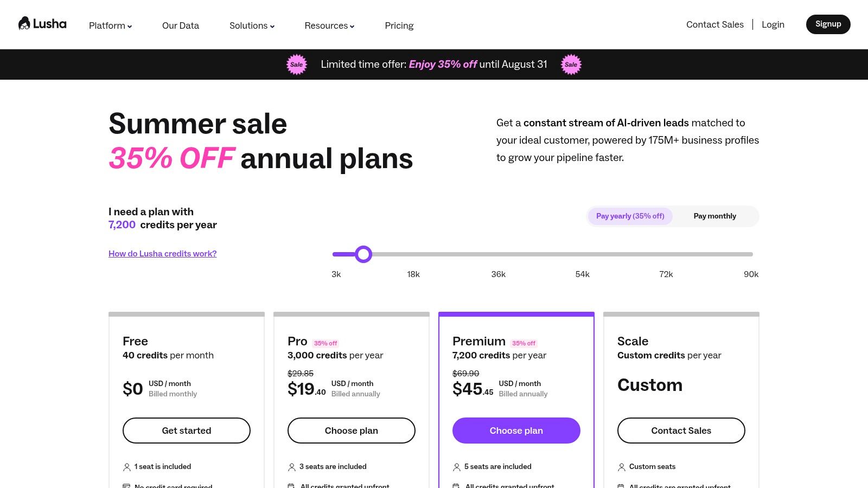
Task: Click the person icon beside 3 seats included
Action: [292, 467]
